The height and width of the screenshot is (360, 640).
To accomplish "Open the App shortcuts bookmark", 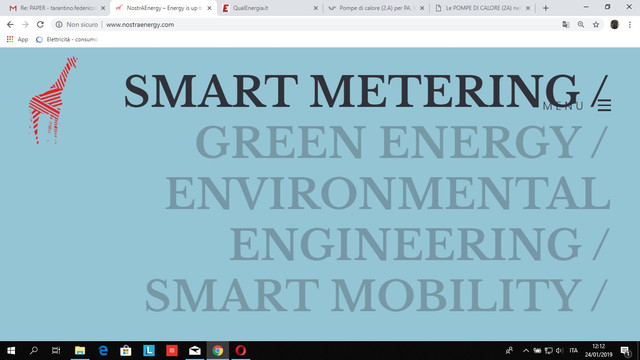I will 17,40.
